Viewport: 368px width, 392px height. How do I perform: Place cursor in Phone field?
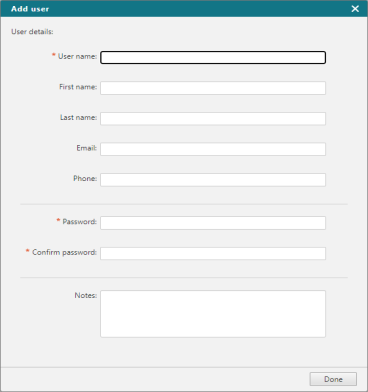pyautogui.click(x=213, y=180)
